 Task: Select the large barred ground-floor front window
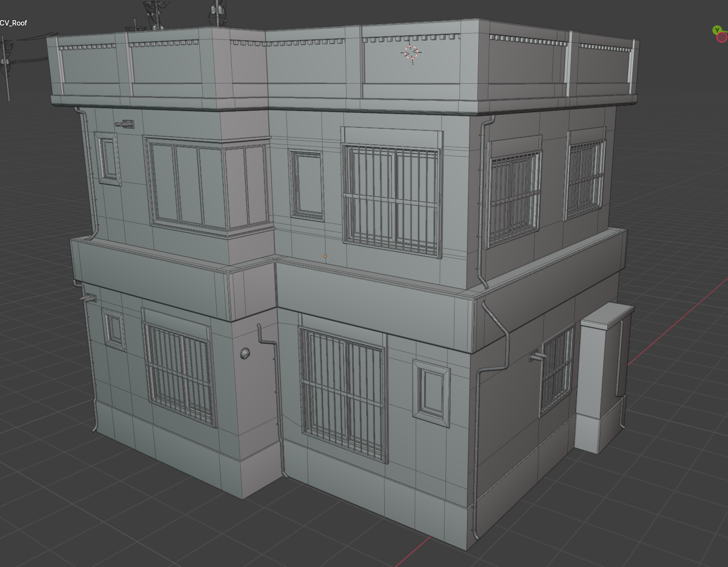[x=343, y=394]
